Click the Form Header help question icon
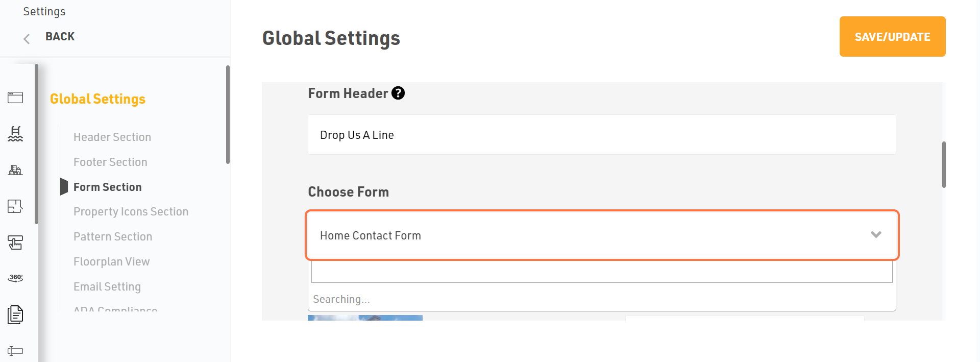 398,93
